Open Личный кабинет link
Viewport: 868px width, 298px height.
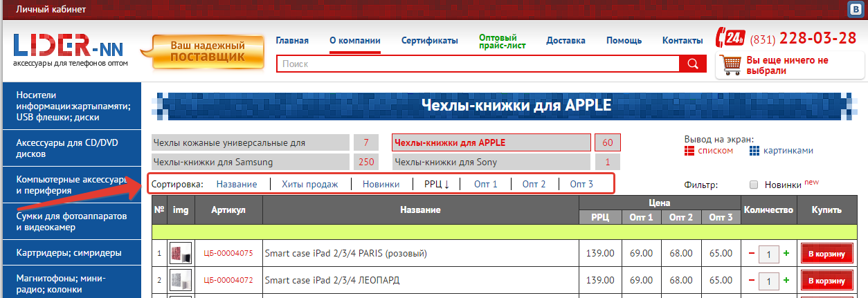51,9
